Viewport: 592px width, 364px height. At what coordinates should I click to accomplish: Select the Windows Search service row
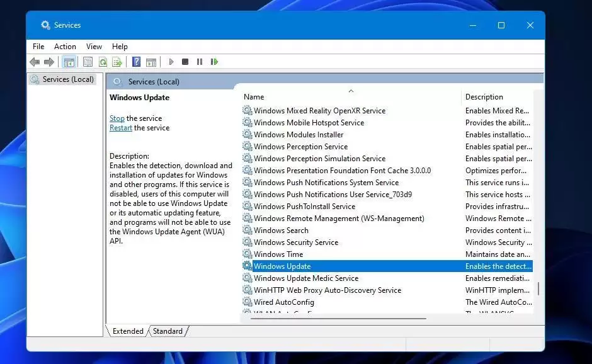[387, 230]
